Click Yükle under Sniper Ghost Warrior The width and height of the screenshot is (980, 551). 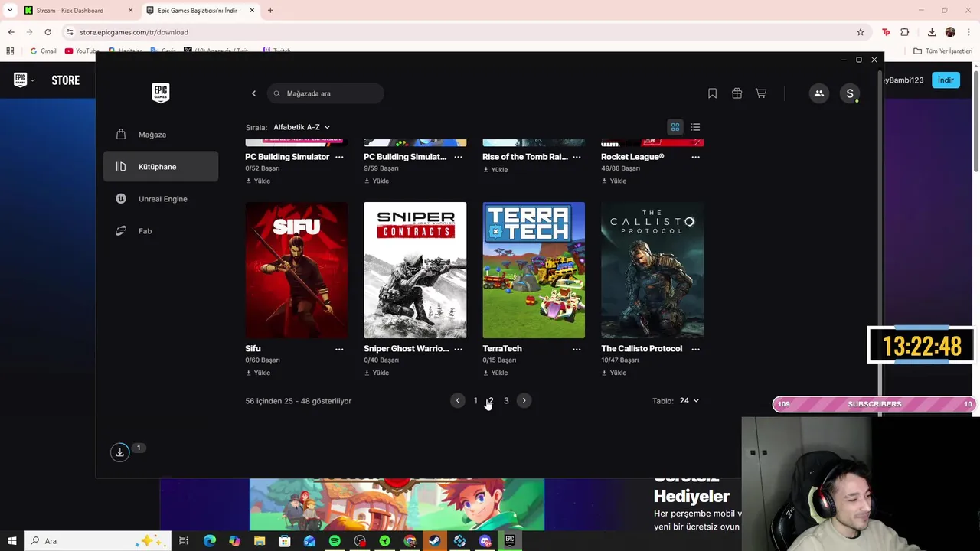pos(377,373)
